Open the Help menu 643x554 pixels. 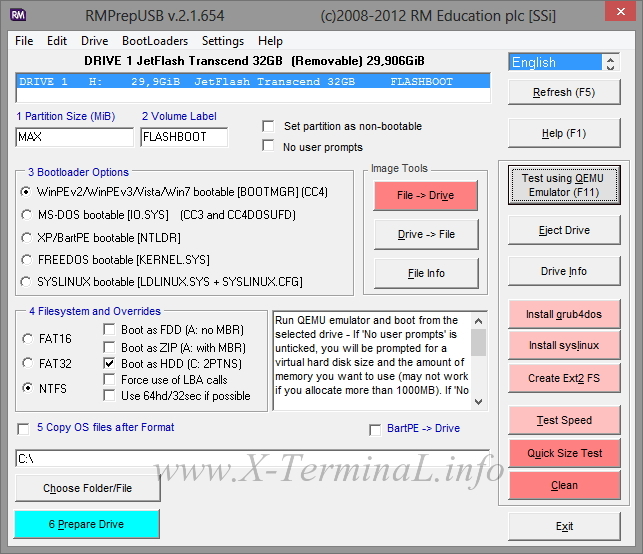tap(270, 41)
